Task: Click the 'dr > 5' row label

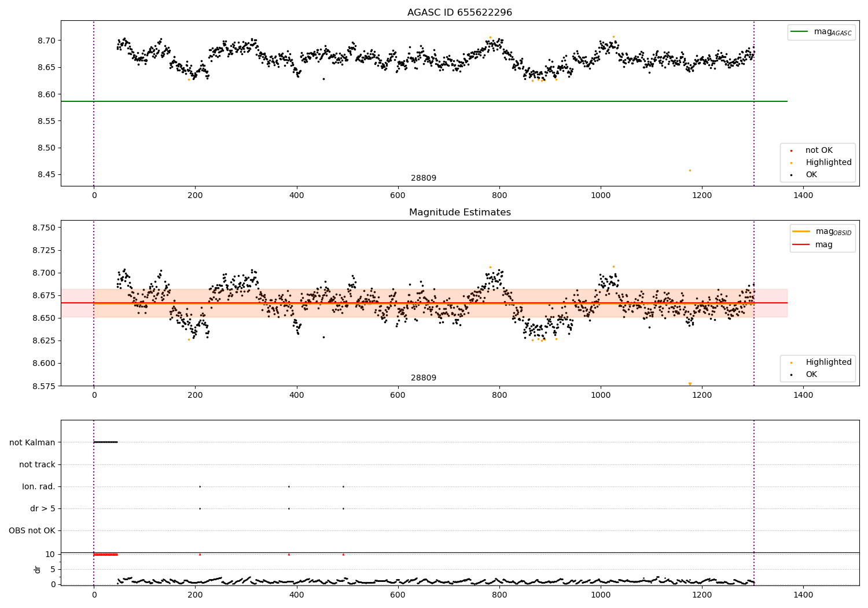Action: 43,508
